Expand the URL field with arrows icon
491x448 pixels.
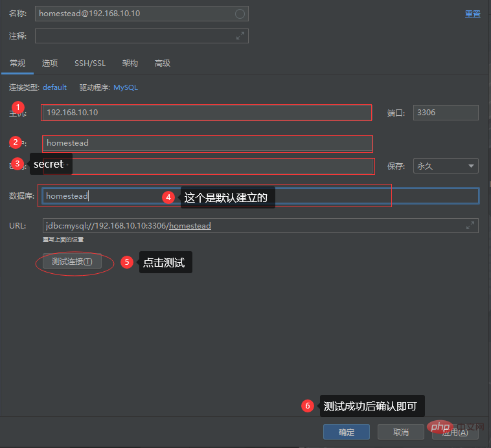coord(470,226)
